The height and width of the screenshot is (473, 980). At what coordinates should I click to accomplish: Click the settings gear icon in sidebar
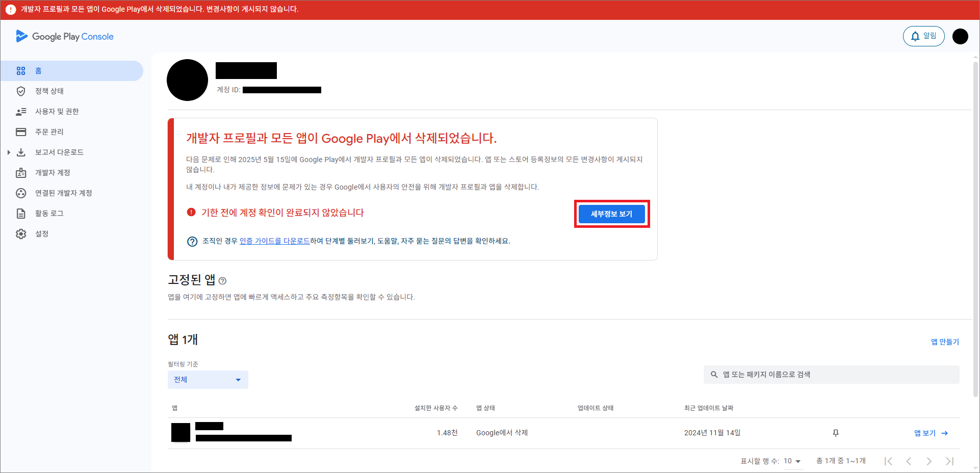(x=21, y=234)
